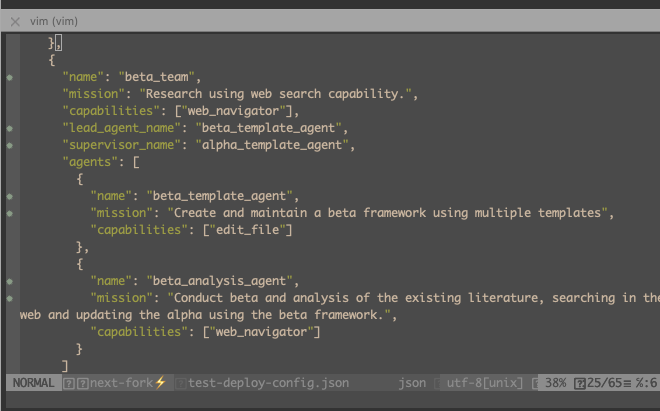Select the vim (vim) tab title
This screenshot has width=660, height=411.
54,21
